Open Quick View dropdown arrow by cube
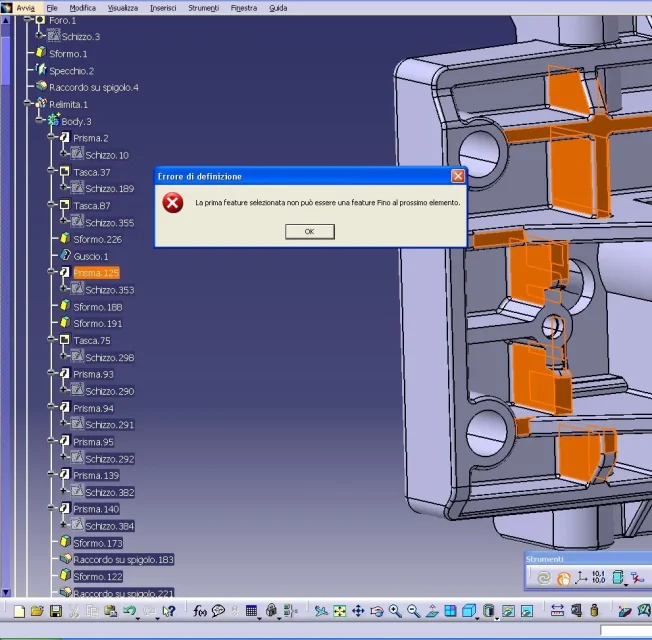 click(477, 619)
